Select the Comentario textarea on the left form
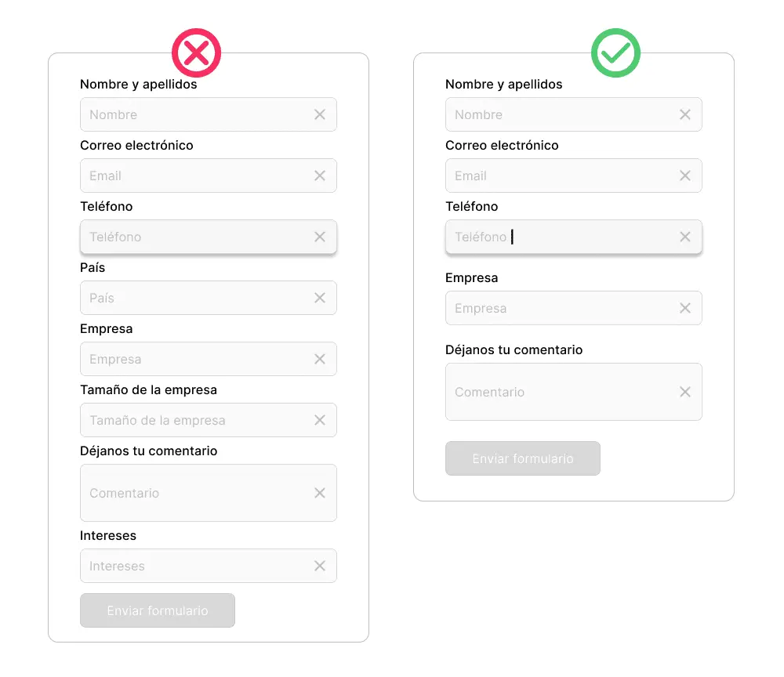The height and width of the screenshot is (677, 784). pyautogui.click(x=196, y=493)
